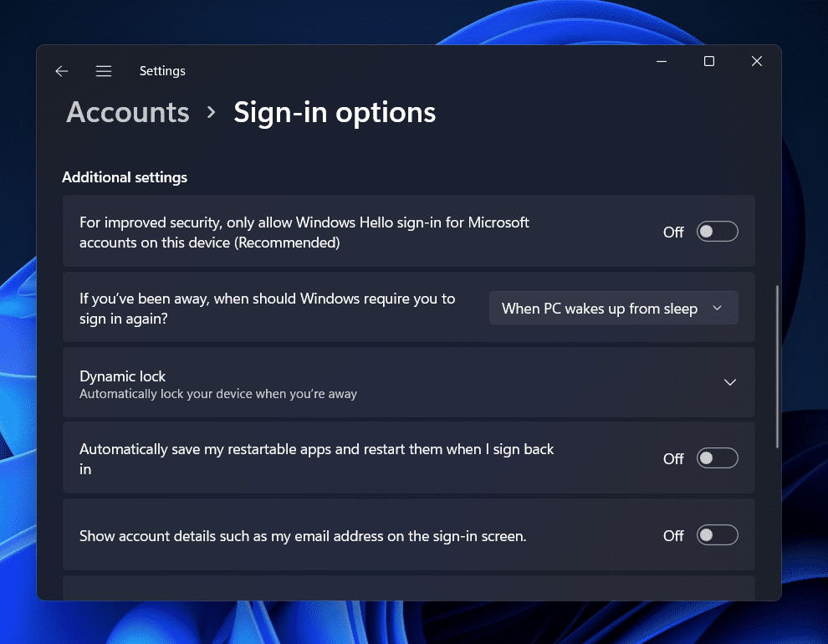828x644 pixels.
Task: Click the back arrow icon
Action: pos(62,71)
